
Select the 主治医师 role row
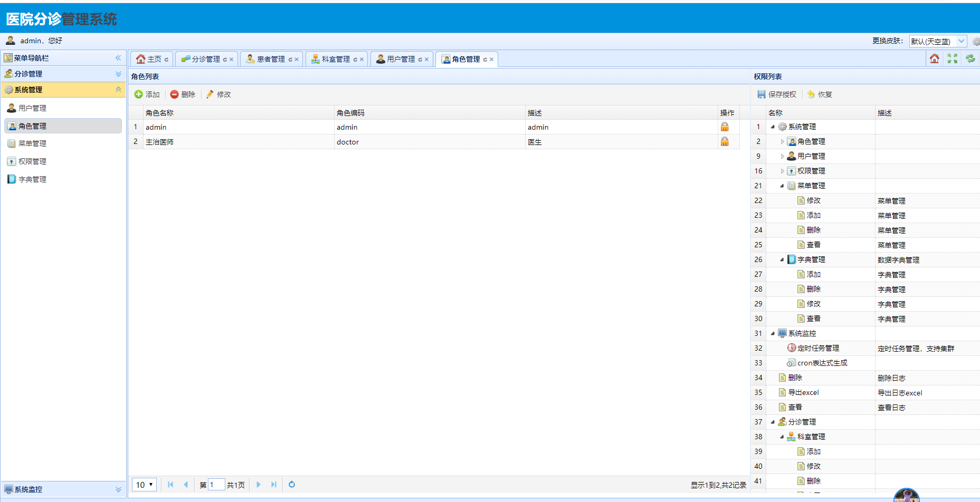pos(434,142)
